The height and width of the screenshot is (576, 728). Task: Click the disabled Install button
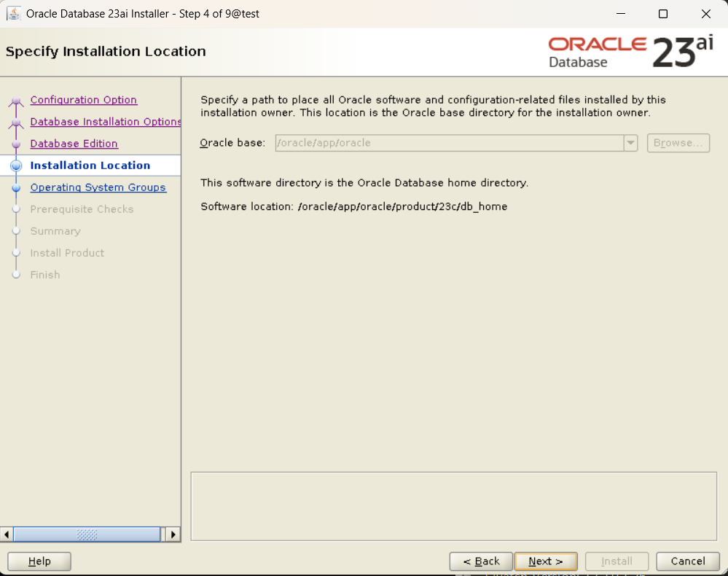click(x=617, y=561)
